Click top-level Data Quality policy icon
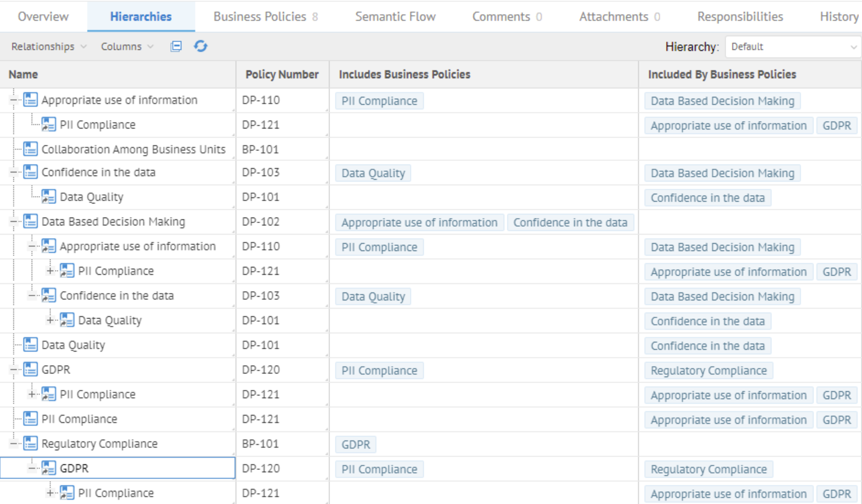 [30, 345]
